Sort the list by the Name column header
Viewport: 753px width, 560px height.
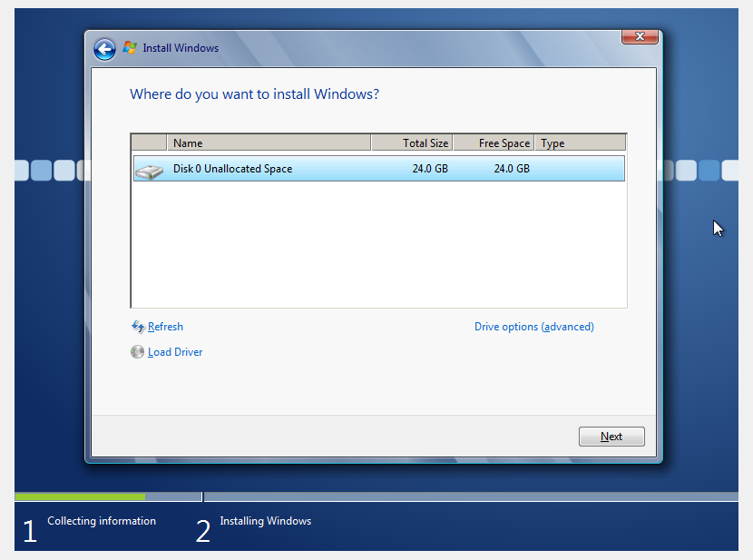click(x=269, y=143)
